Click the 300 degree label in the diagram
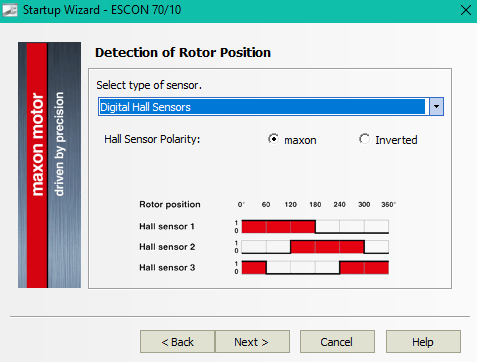This screenshot has height=362, width=477. (x=364, y=204)
